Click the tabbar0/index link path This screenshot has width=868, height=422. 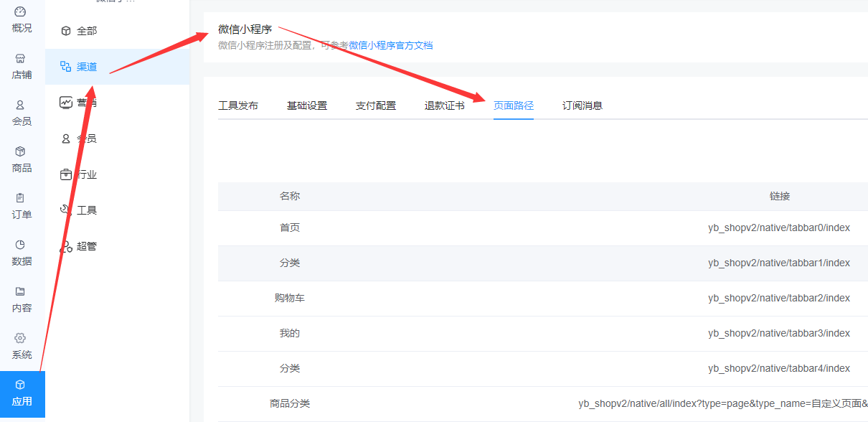click(779, 228)
